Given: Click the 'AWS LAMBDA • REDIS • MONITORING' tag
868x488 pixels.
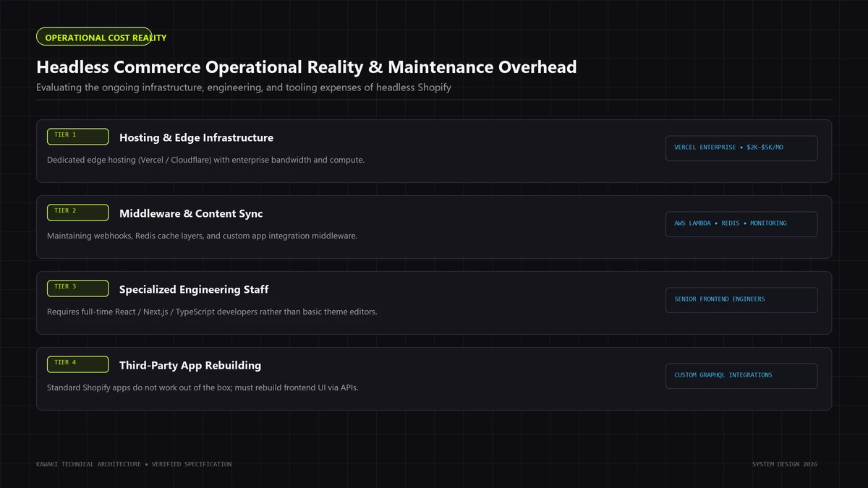Looking at the screenshot, I should tap(741, 224).
